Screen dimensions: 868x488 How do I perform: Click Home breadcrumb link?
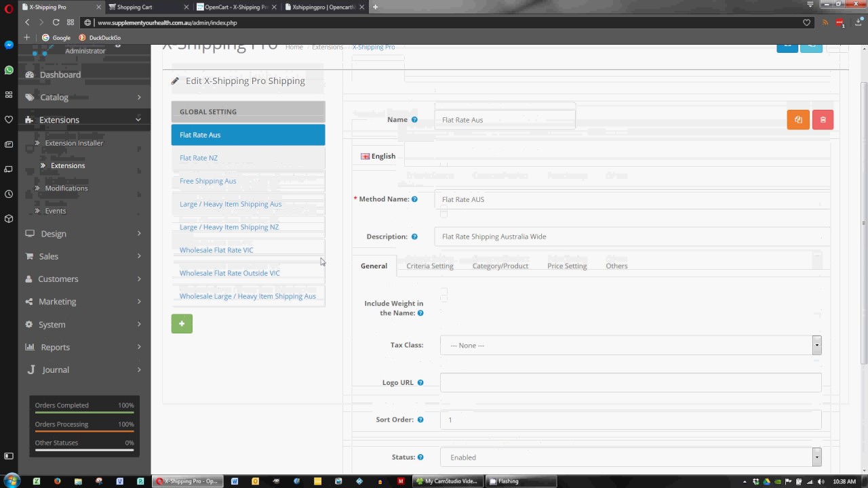click(x=294, y=47)
